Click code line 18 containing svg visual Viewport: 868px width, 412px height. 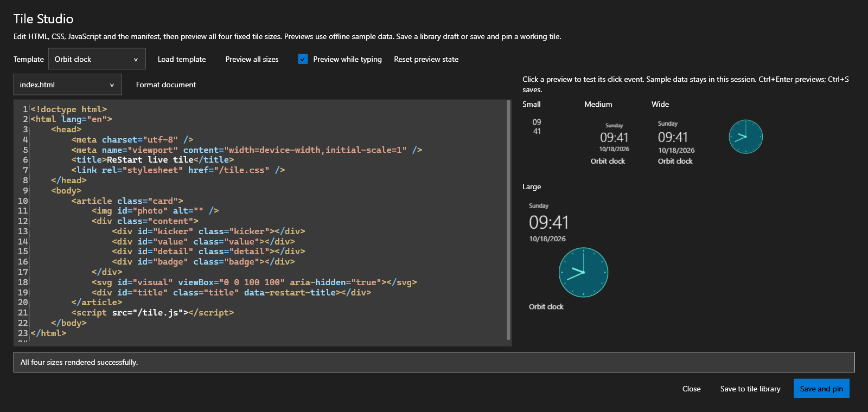click(x=254, y=282)
